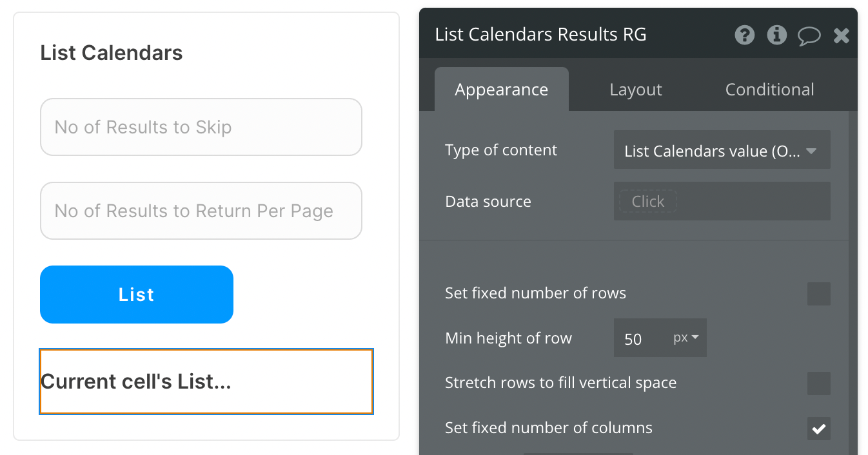Focus the No of Results to Return Per Page input

click(201, 211)
